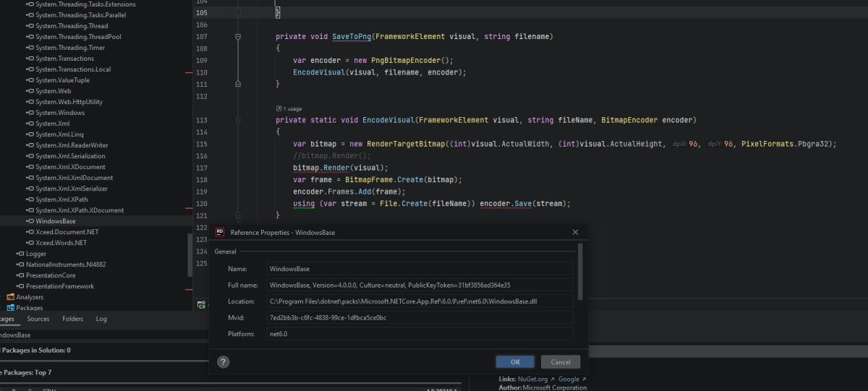Select System.Threading.Tasks.Parallel reference
Screen dimensions: 868x391
(x=80, y=15)
